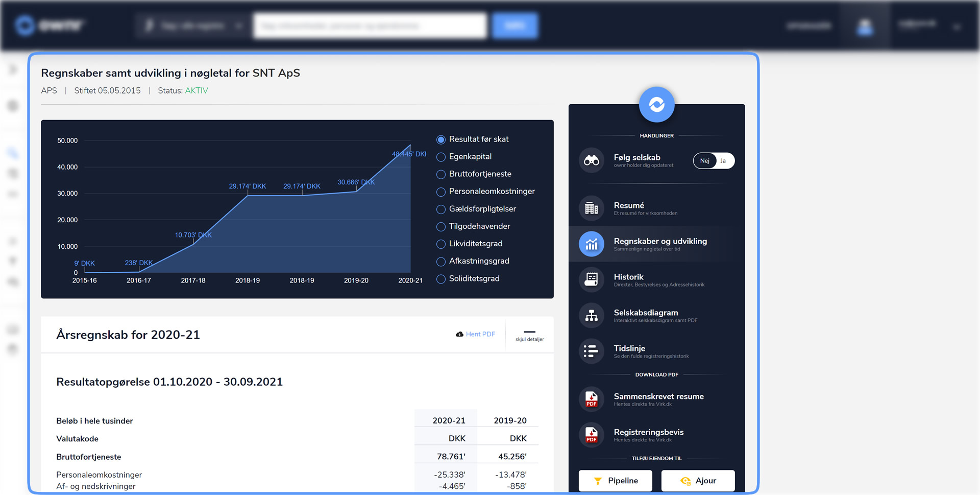
Task: Select the Likviditetsgrad radio button
Action: [x=441, y=244]
